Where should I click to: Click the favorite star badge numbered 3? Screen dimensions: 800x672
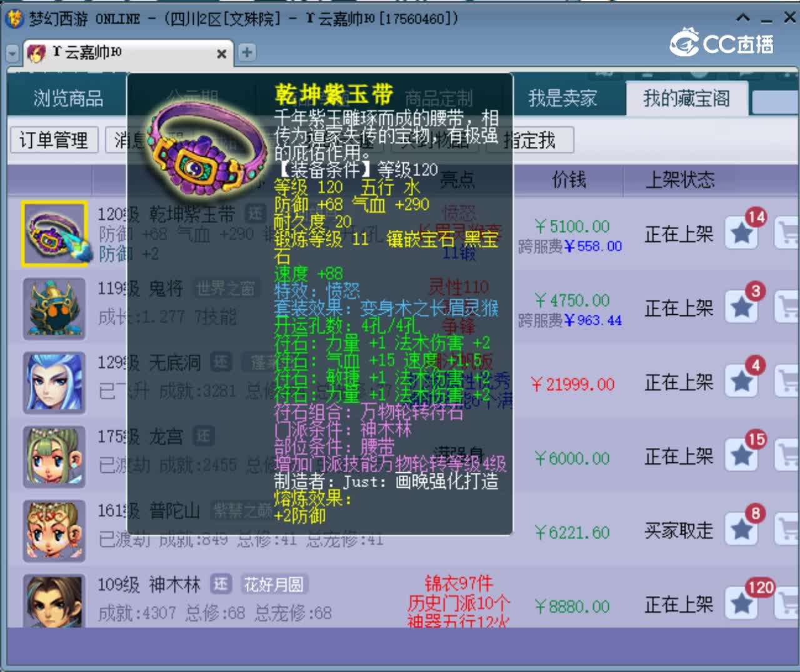[x=742, y=307]
